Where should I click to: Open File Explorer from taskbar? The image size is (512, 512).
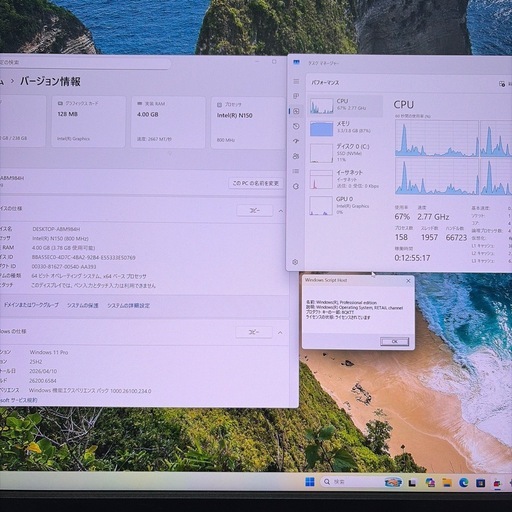[447, 482]
